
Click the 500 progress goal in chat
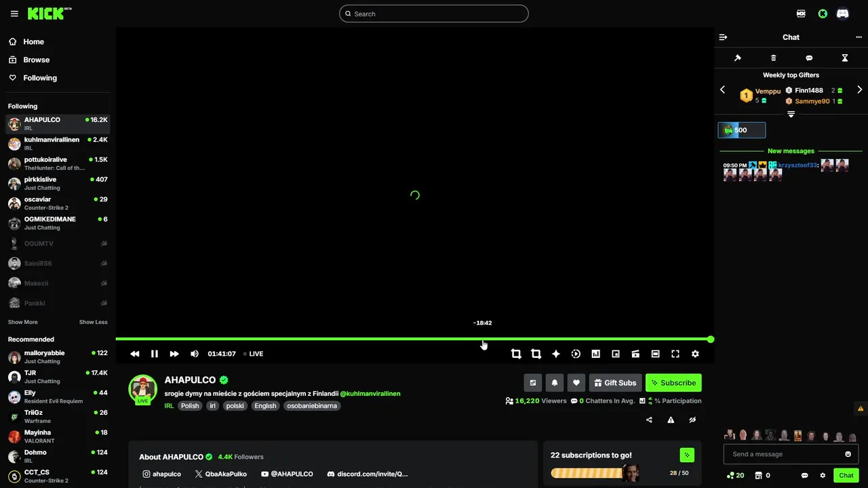[742, 130]
